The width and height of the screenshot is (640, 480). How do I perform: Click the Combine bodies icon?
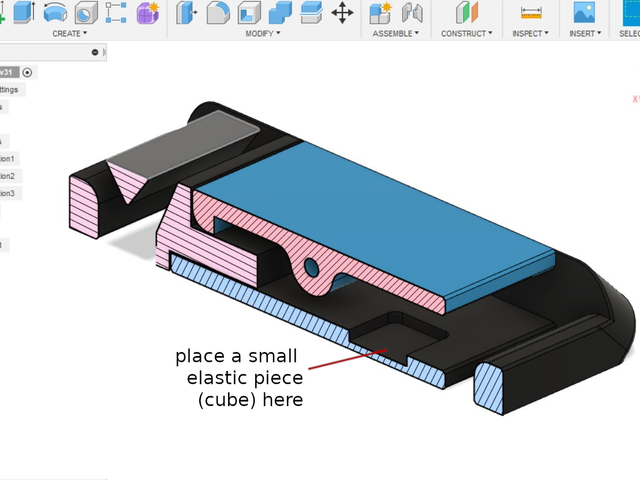click(280, 12)
